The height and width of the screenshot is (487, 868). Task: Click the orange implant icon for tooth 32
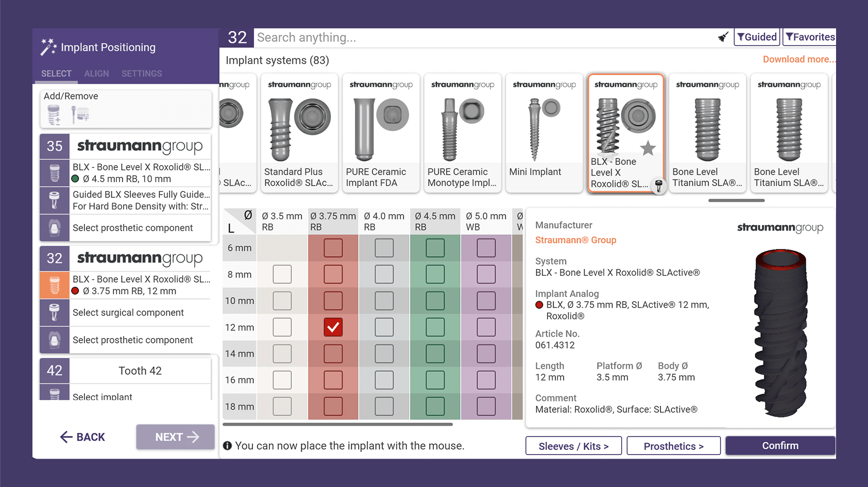coord(55,285)
